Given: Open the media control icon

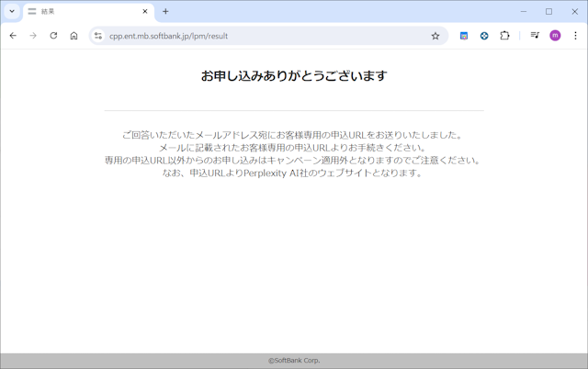Looking at the screenshot, I should 535,35.
